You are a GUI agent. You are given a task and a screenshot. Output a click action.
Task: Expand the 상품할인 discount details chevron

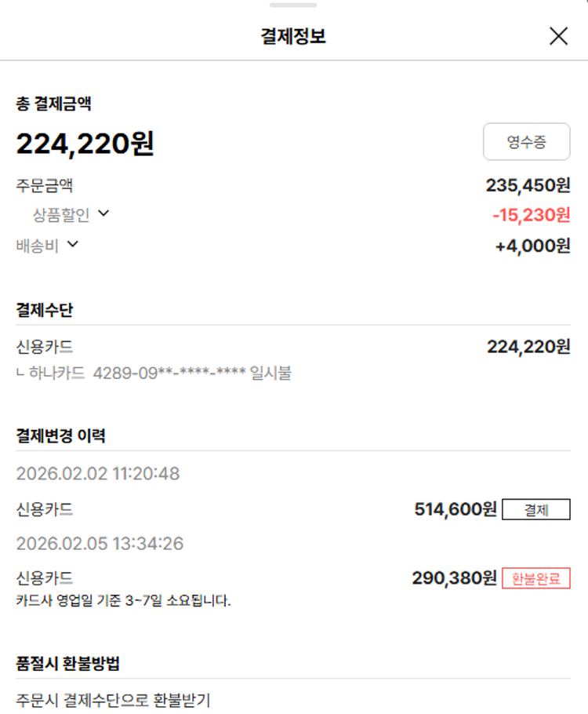[103, 213]
